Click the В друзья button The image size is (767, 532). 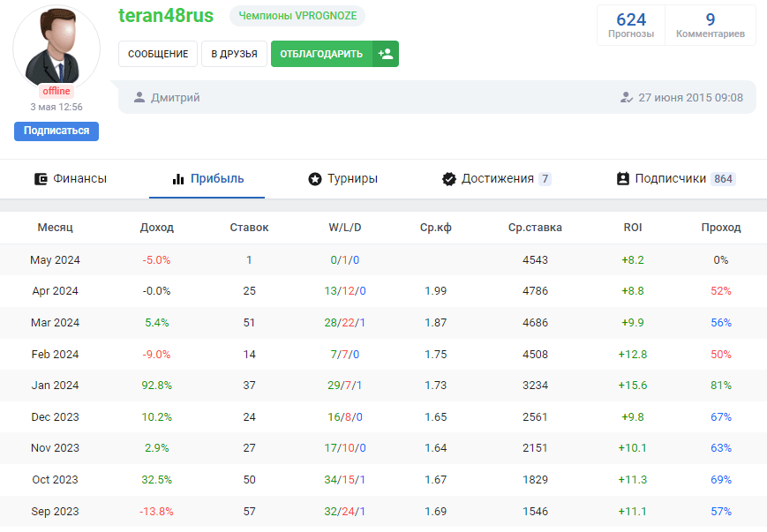tap(234, 54)
